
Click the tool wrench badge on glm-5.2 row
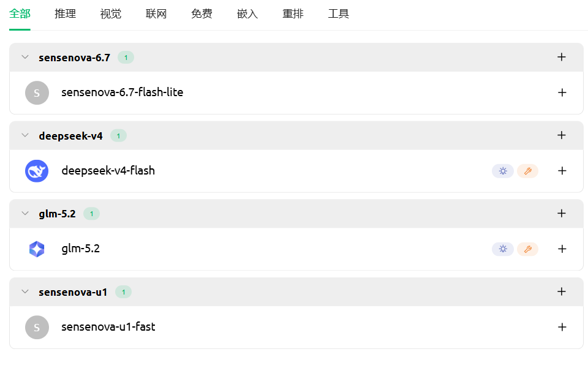(527, 249)
